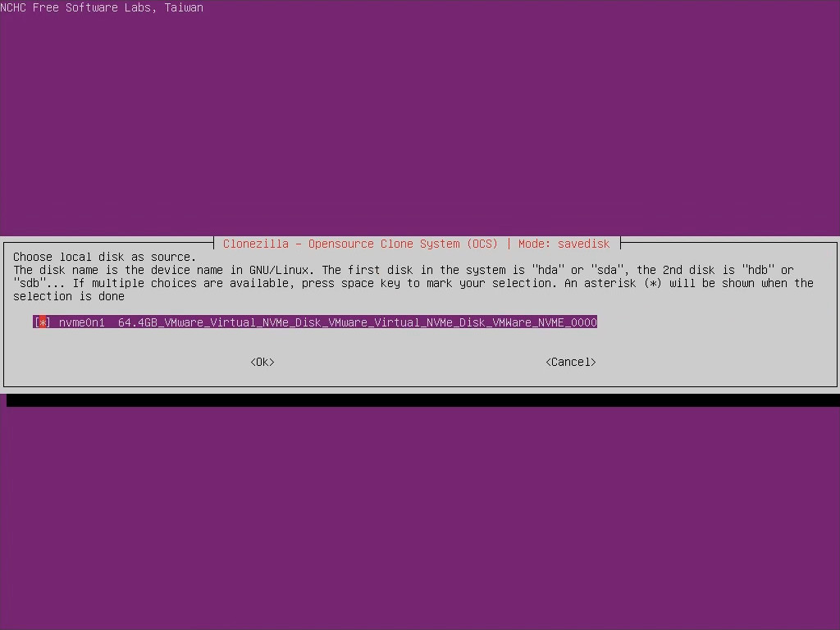Select the nvme0n1 device name
Image resolution: width=840 pixels, height=630 pixels.
(x=81, y=322)
